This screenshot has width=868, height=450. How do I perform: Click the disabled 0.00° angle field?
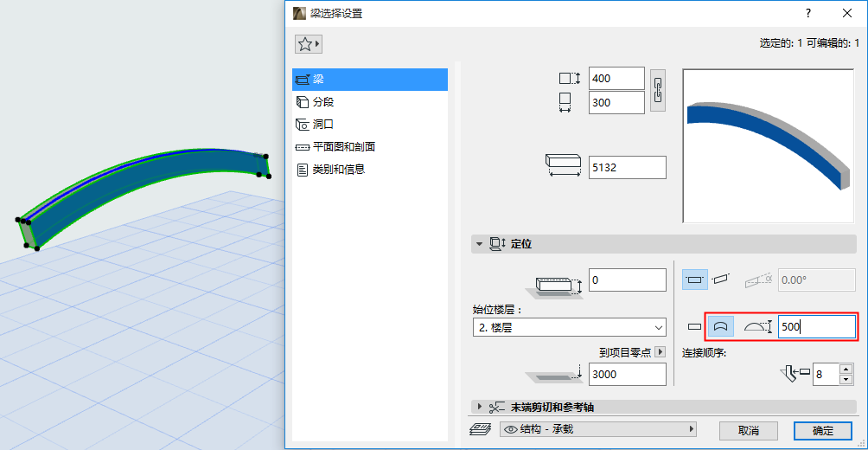[x=817, y=280]
